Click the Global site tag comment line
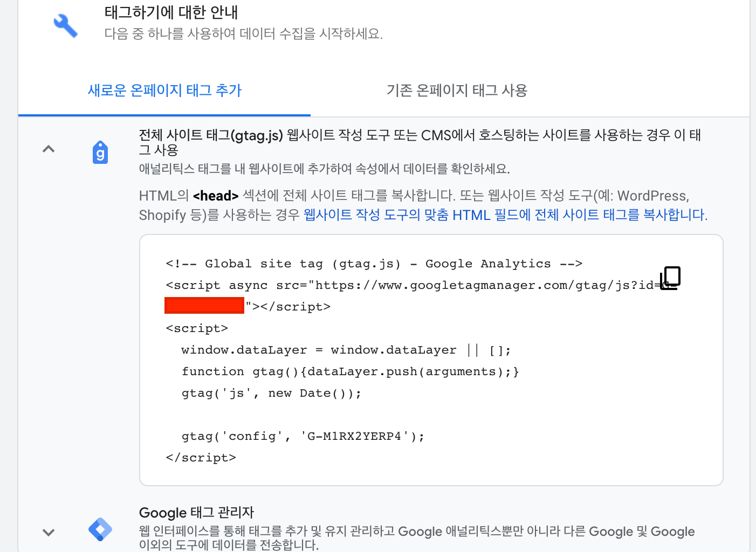 [x=374, y=264]
